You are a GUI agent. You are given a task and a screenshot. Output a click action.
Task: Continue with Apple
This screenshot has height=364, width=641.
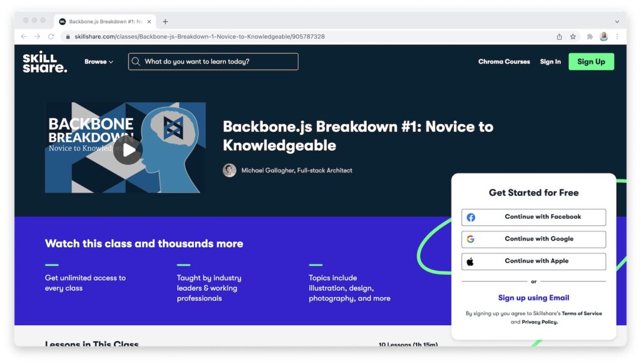533,261
